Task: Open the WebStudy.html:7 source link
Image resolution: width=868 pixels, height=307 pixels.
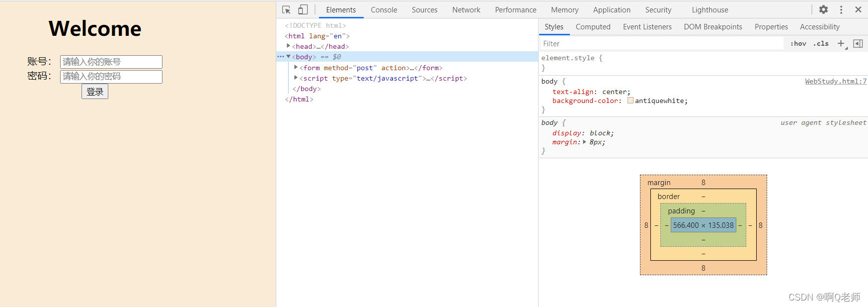Action: (836, 81)
